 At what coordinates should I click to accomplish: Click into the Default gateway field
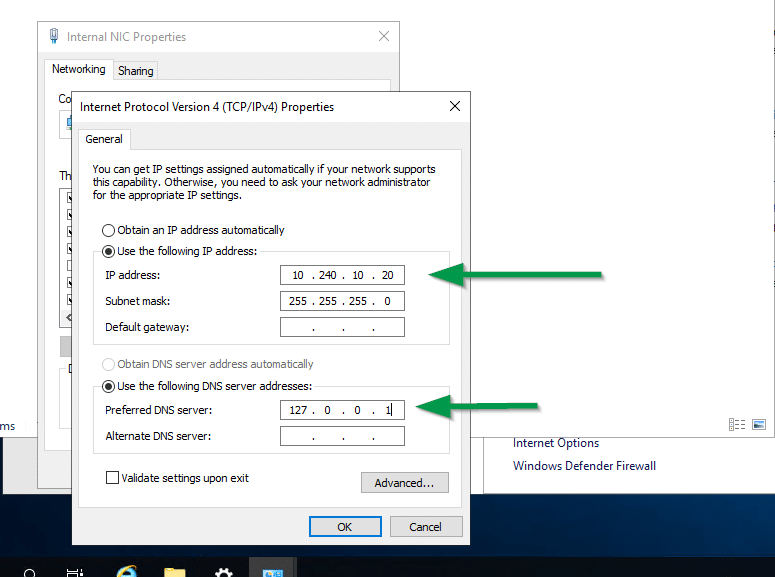coord(342,327)
